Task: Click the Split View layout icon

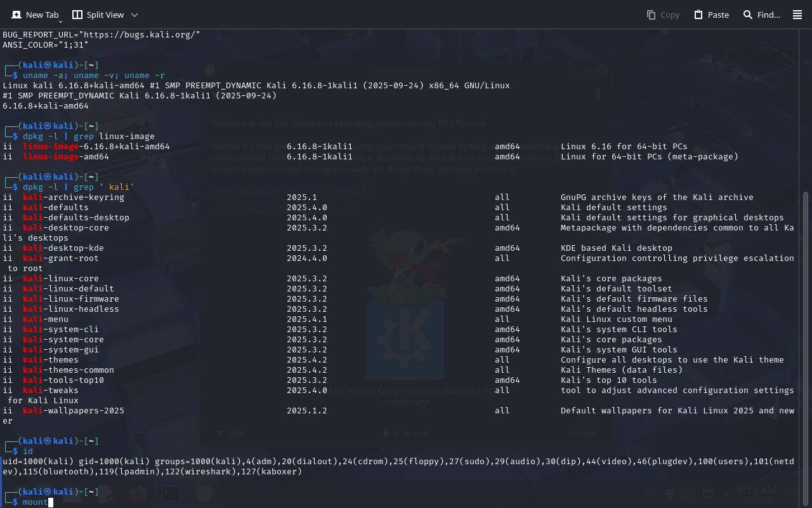Action: pos(77,15)
